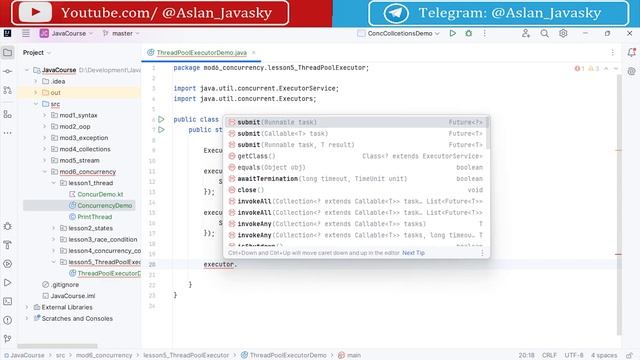Open the AI assistant sidebar icon

tap(631, 71)
